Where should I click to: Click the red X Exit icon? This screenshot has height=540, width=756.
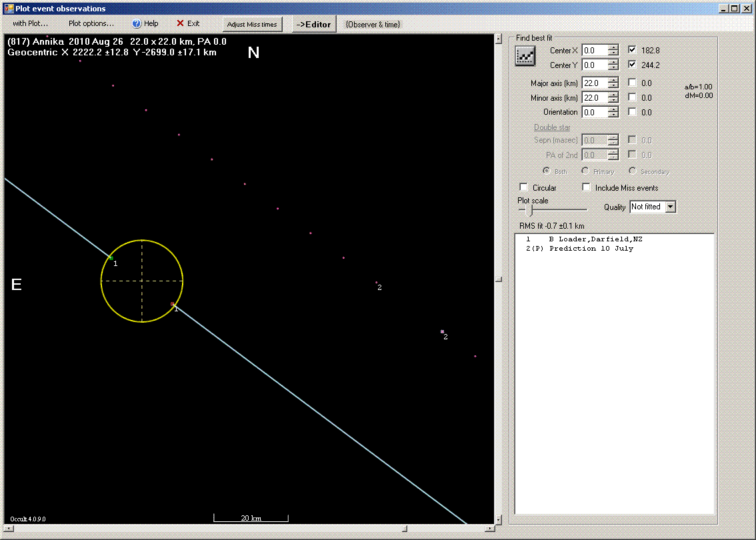click(180, 23)
